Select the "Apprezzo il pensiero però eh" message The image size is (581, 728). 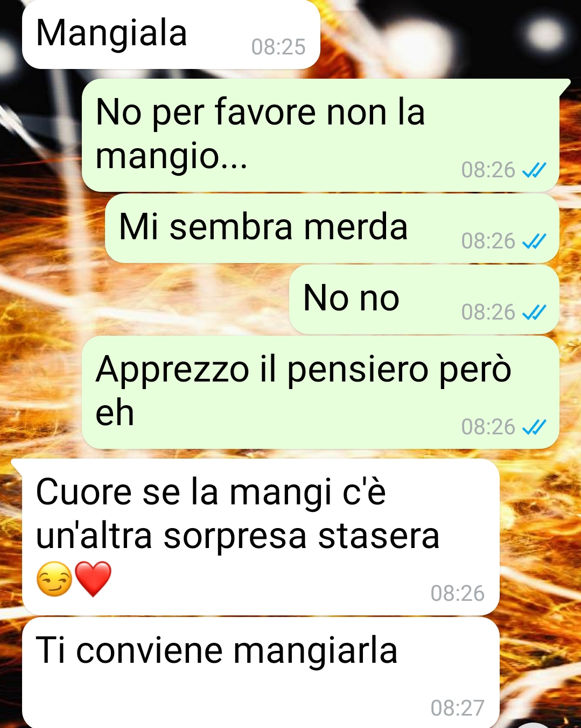point(320,392)
